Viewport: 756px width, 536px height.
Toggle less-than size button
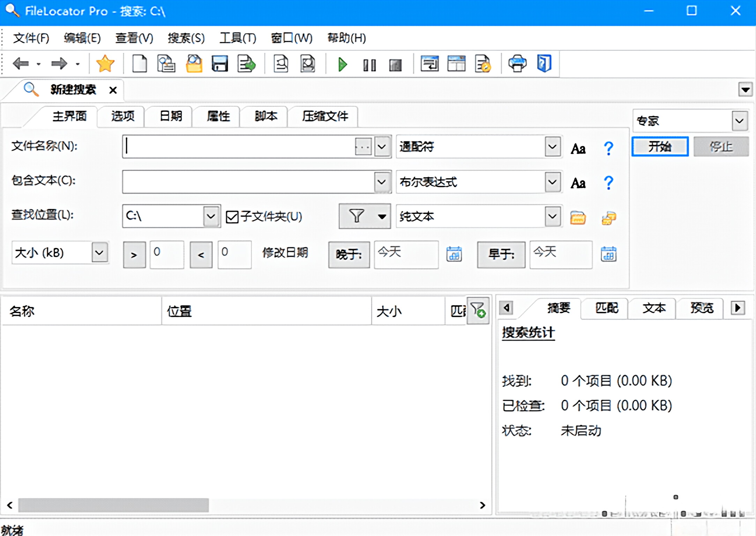pyautogui.click(x=201, y=255)
